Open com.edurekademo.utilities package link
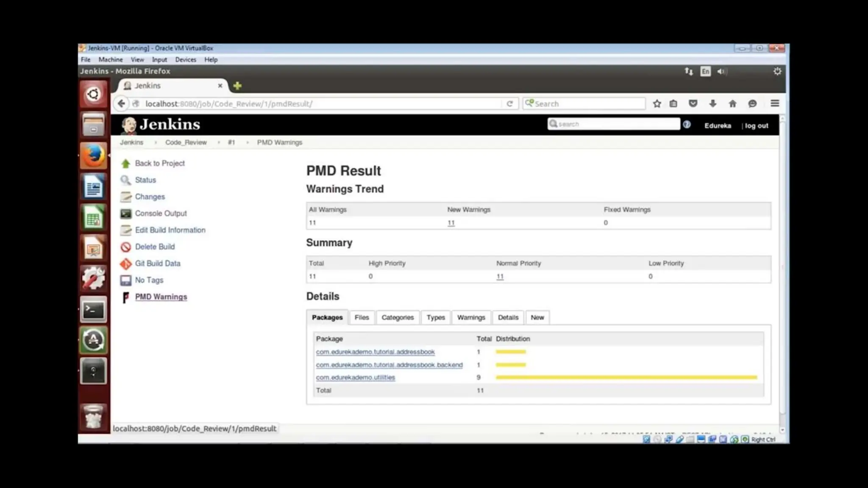 pyautogui.click(x=355, y=377)
